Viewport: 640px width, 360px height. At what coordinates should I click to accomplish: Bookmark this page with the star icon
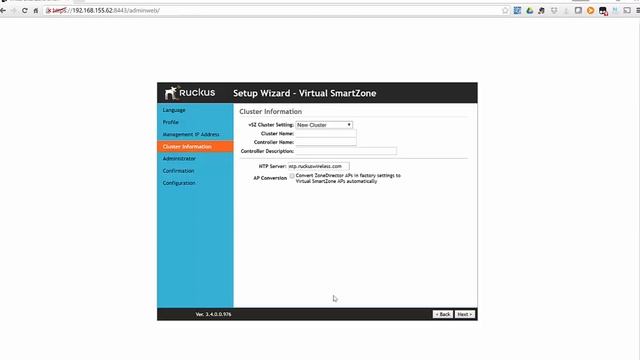tap(505, 11)
